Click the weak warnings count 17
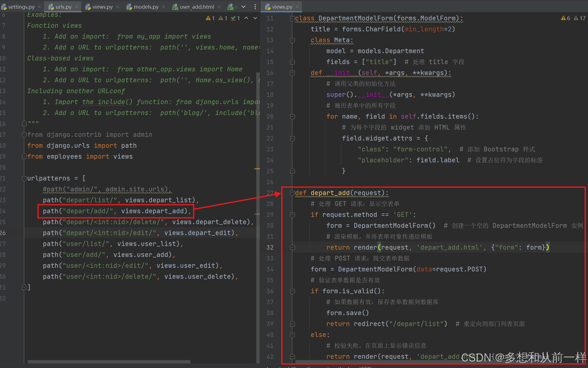Screen dimensions: 588x368 580,18
